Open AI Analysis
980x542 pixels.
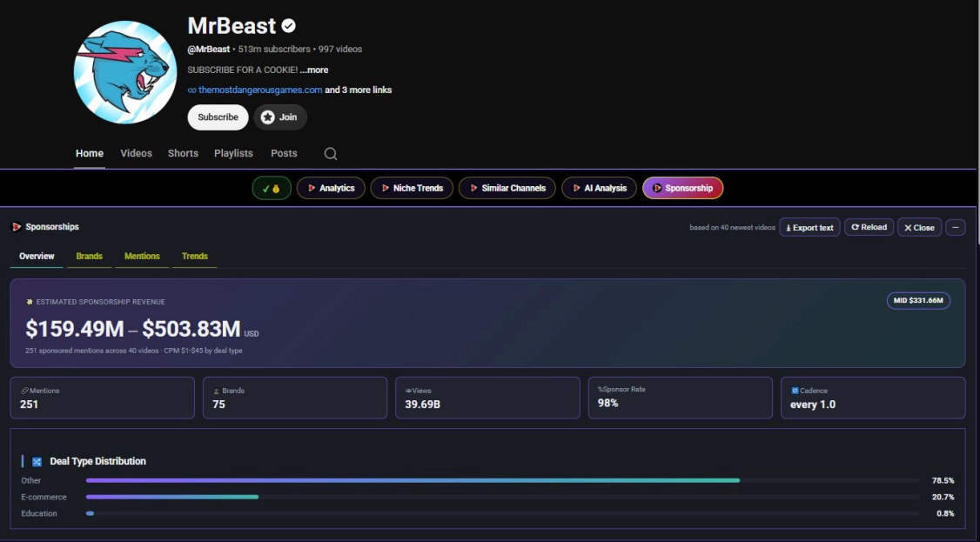pyautogui.click(x=599, y=188)
